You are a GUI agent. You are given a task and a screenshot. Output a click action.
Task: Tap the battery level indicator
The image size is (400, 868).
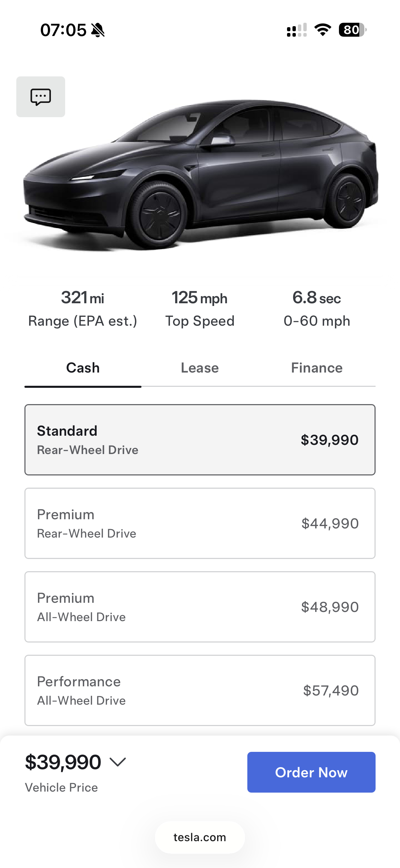coord(352,30)
